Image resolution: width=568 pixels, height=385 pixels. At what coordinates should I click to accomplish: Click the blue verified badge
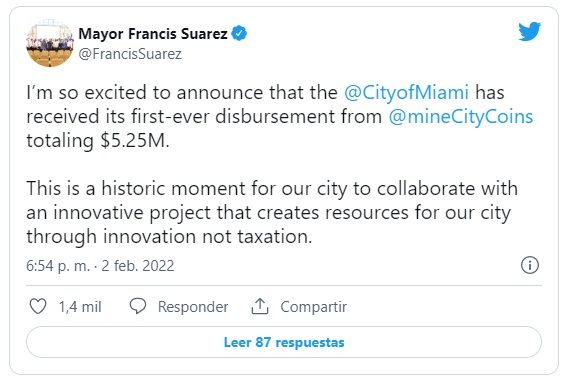point(239,33)
